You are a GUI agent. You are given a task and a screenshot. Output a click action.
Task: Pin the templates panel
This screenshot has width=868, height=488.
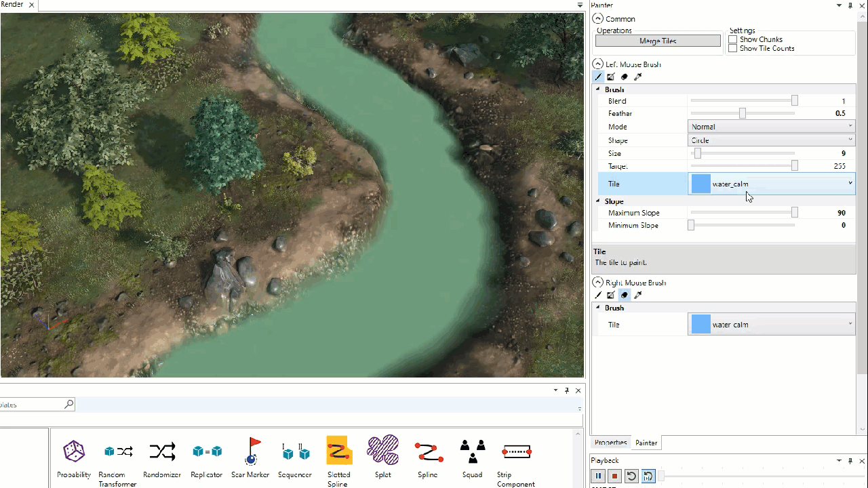point(567,390)
